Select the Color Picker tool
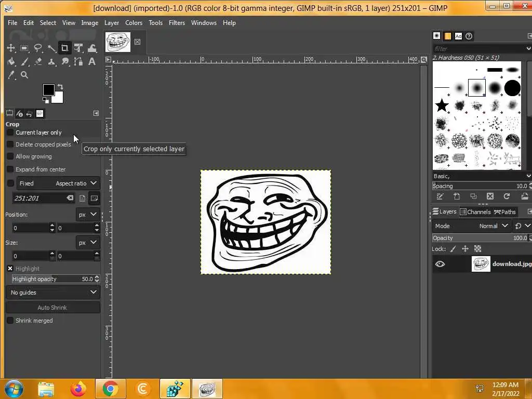 tap(11, 75)
